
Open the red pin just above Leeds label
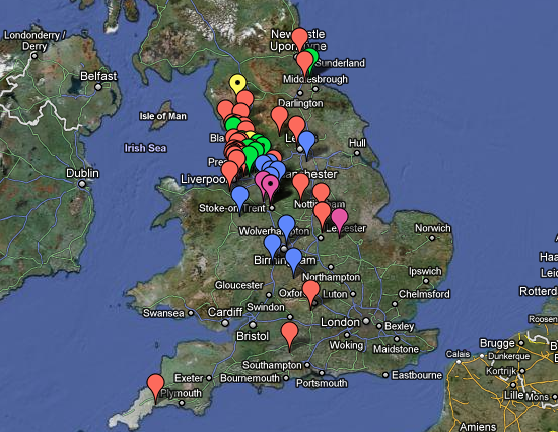click(296, 127)
